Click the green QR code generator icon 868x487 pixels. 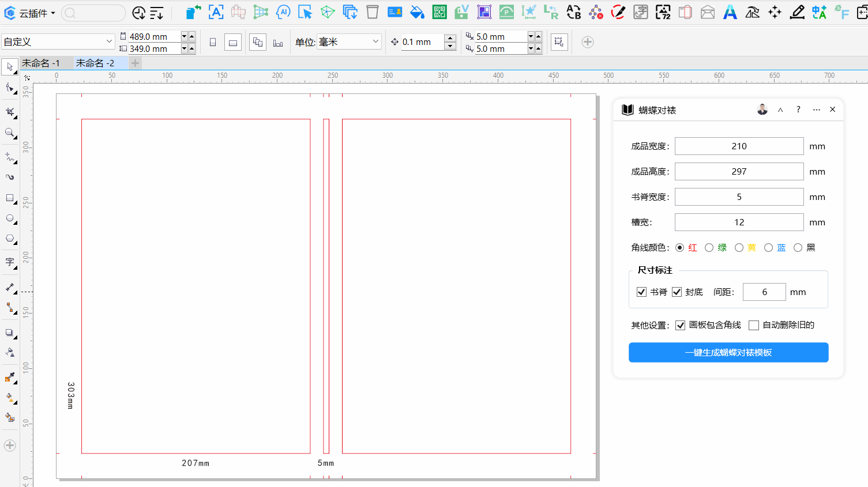pos(439,12)
